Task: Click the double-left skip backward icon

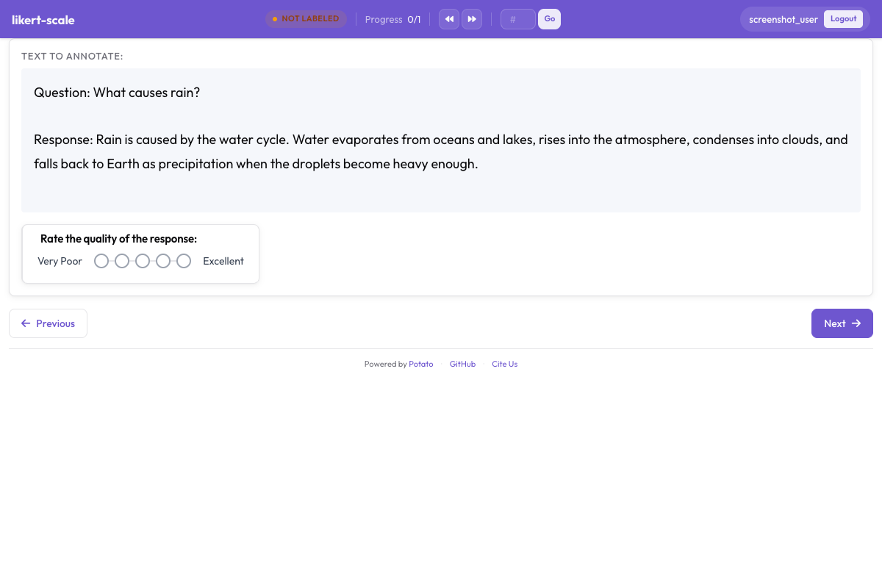Action: [x=449, y=19]
